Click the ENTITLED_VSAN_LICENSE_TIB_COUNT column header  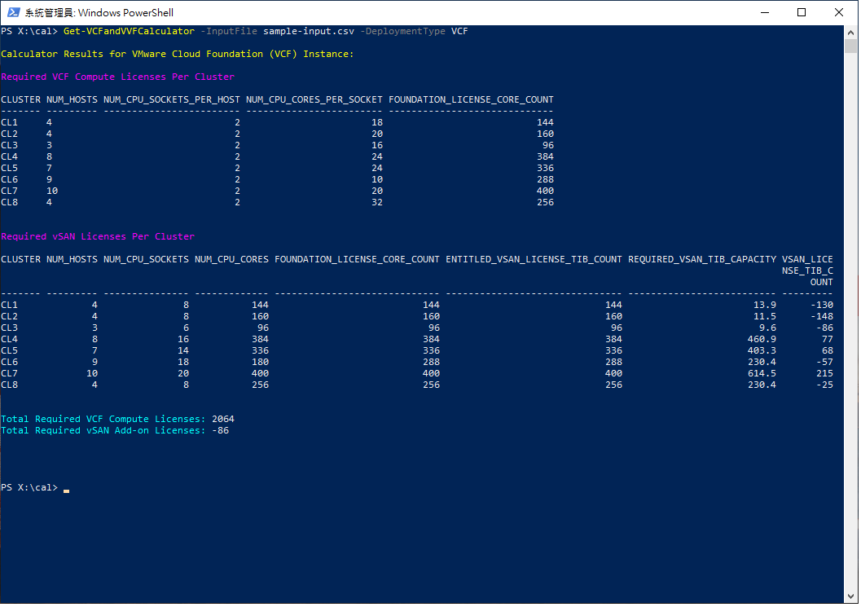(x=534, y=259)
